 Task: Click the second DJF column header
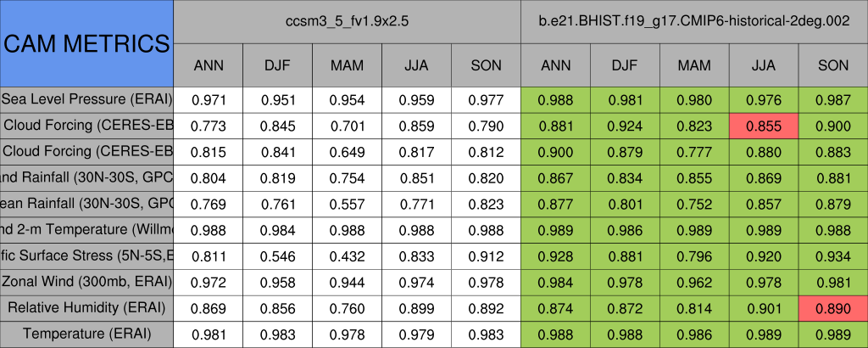tap(625, 65)
